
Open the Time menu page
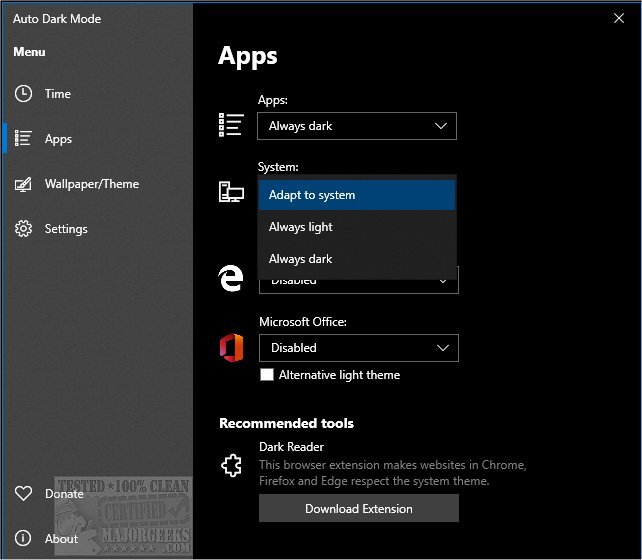pyautogui.click(x=98, y=94)
